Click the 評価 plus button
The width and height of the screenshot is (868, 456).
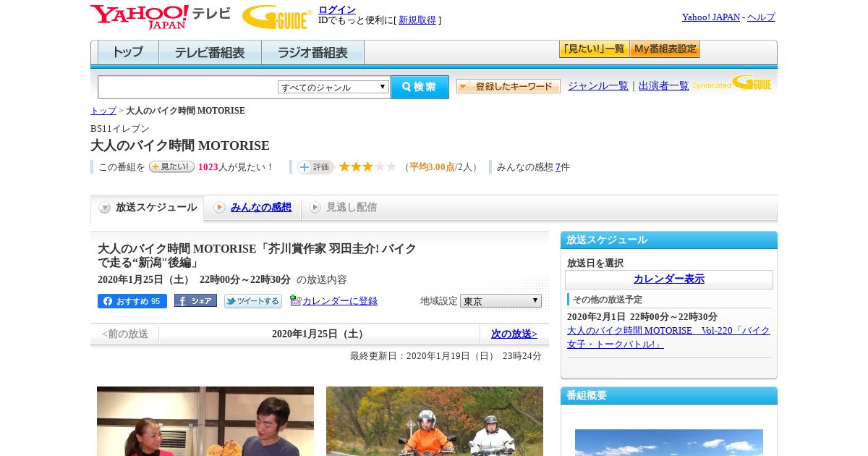[x=315, y=167]
